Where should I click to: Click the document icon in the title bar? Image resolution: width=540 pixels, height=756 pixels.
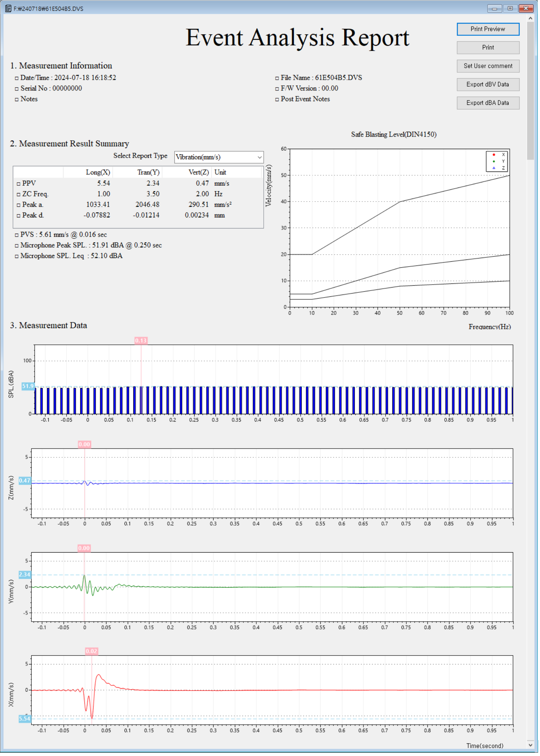pos(8,8)
